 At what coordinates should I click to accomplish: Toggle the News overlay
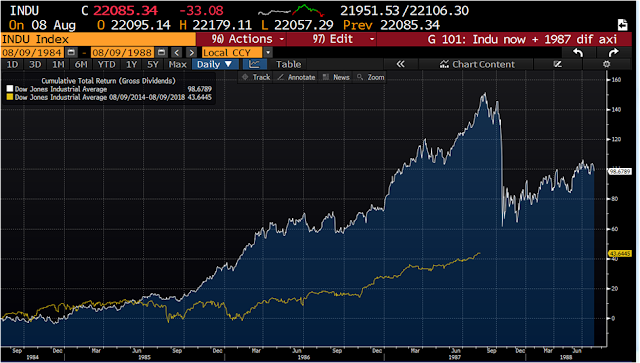tap(336, 77)
